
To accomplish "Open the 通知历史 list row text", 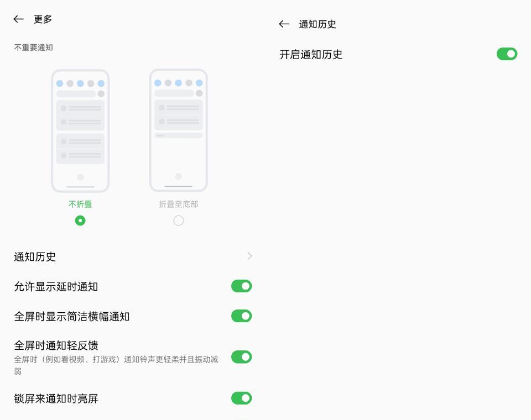I will (x=35, y=257).
